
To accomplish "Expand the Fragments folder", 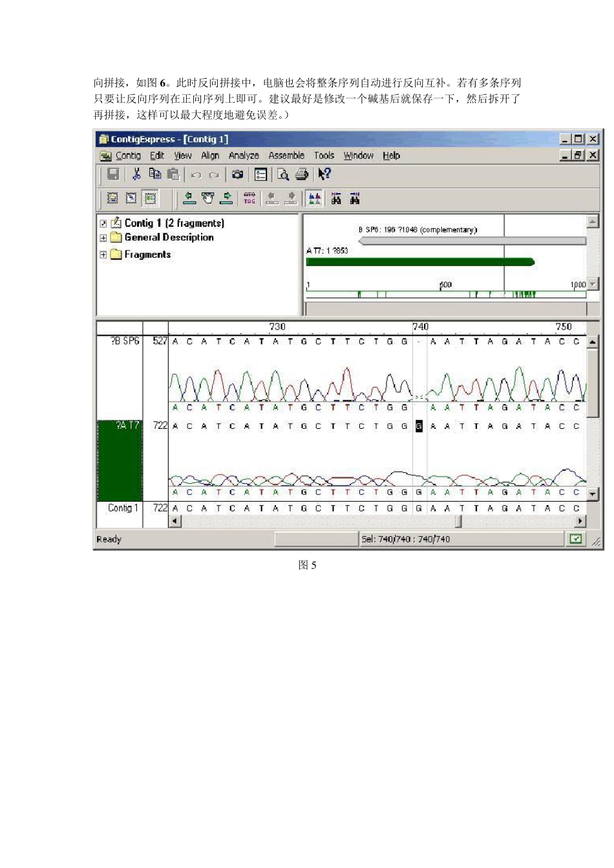I will click(103, 254).
